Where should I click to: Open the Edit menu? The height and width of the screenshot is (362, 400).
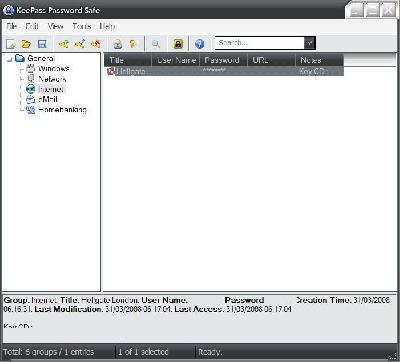[x=32, y=26]
